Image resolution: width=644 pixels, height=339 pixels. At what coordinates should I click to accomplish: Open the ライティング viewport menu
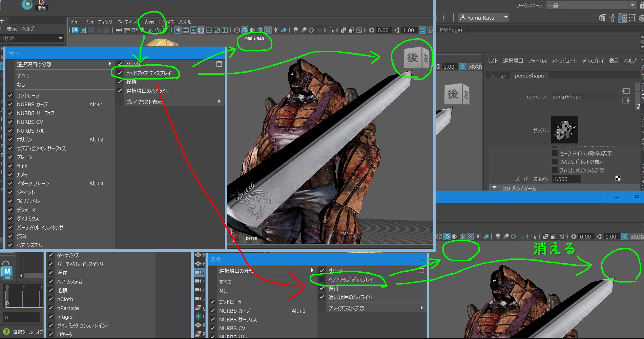pos(128,22)
